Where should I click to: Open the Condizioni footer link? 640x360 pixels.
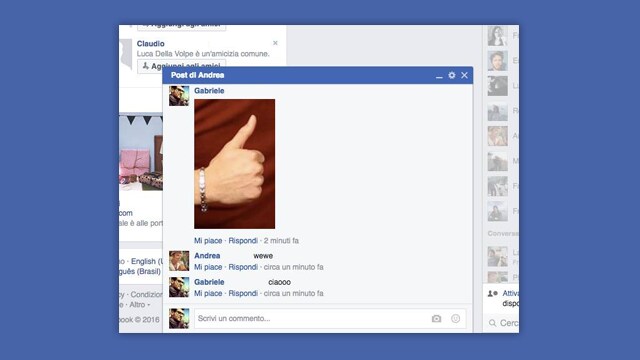pos(147,294)
